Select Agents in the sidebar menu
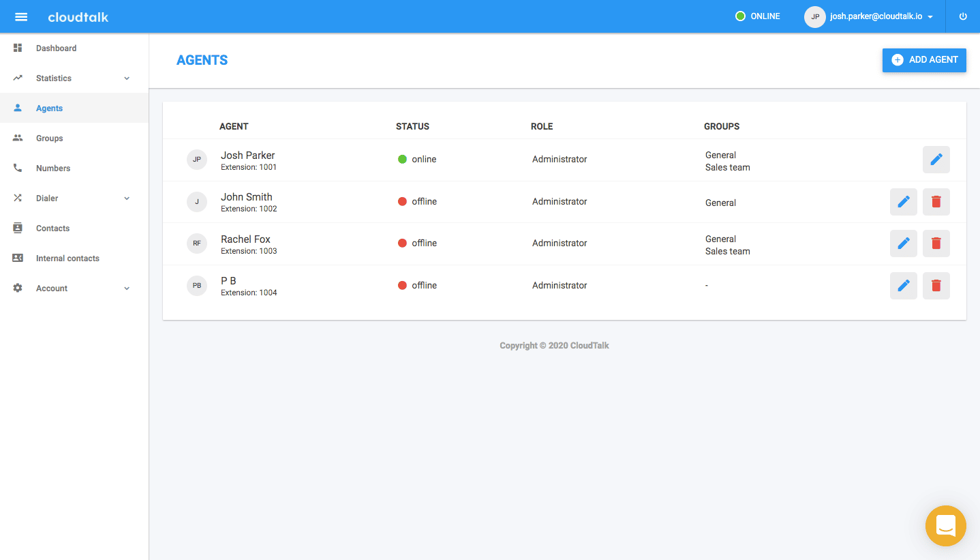This screenshot has width=980, height=560. tap(49, 108)
